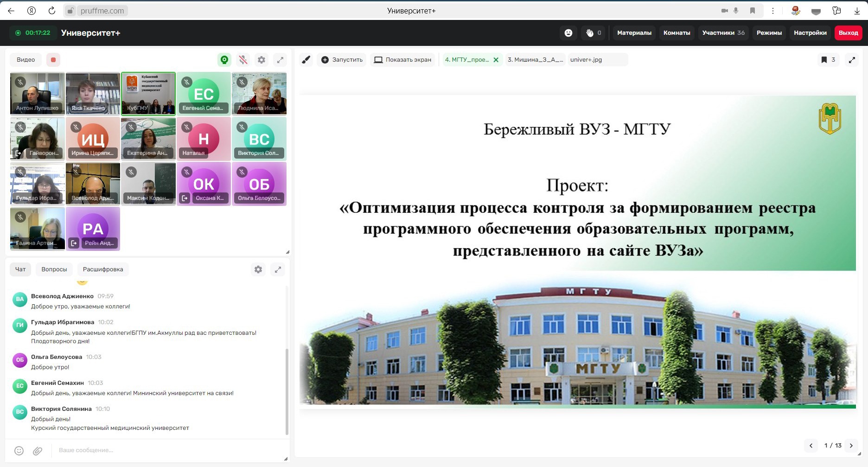Switch to the Вопросы tab

pyautogui.click(x=54, y=269)
